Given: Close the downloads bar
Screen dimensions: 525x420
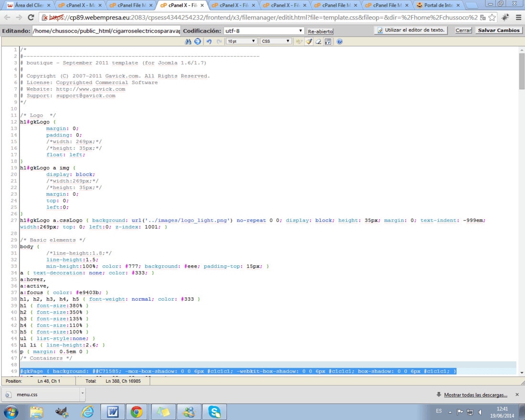Looking at the screenshot, I should (517, 395).
